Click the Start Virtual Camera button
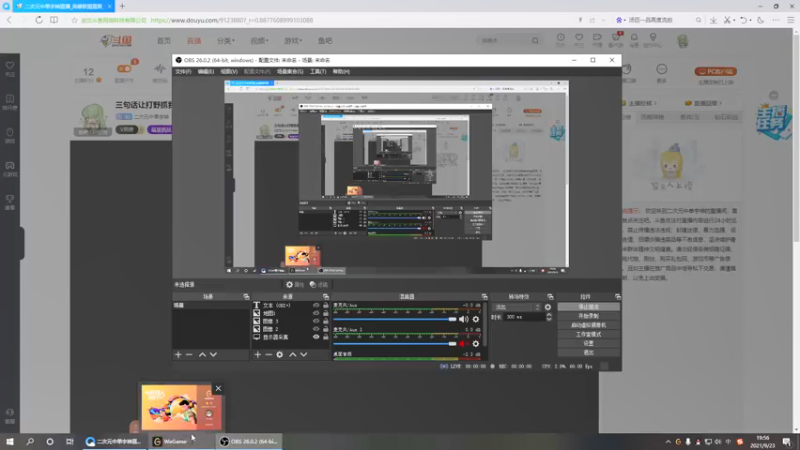Image resolution: width=800 pixels, height=450 pixels. point(588,326)
